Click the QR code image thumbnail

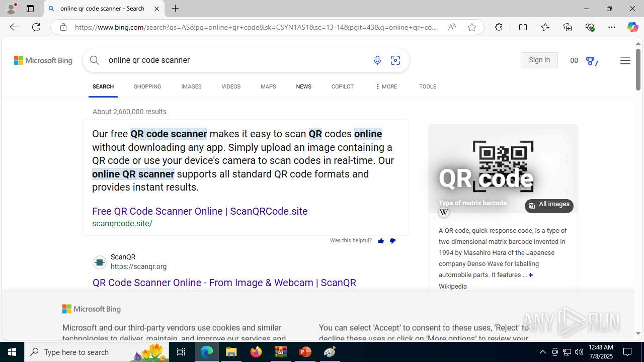pyautogui.click(x=503, y=168)
